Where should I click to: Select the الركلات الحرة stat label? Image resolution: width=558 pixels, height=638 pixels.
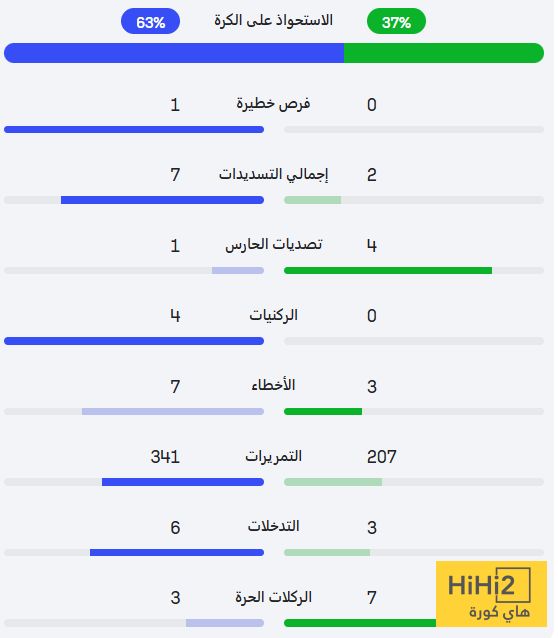coord(275,599)
